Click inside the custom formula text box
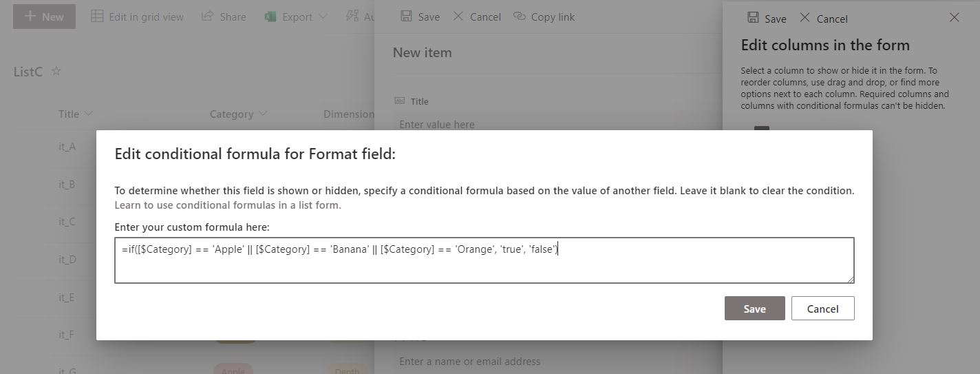The width and height of the screenshot is (980, 374). (x=484, y=260)
